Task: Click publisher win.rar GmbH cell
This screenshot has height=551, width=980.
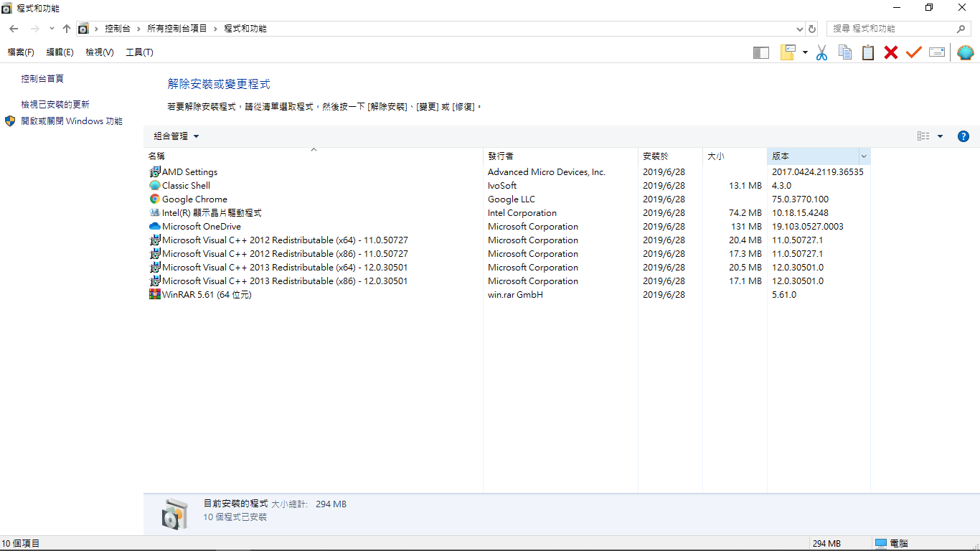Action: [x=515, y=295]
